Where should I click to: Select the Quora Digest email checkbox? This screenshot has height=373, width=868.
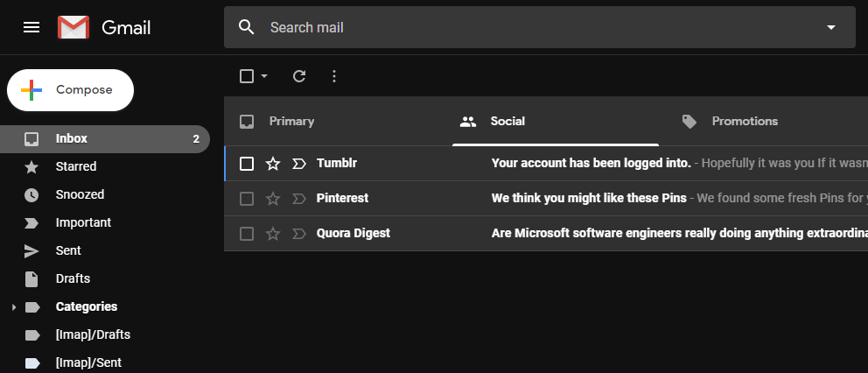click(247, 234)
